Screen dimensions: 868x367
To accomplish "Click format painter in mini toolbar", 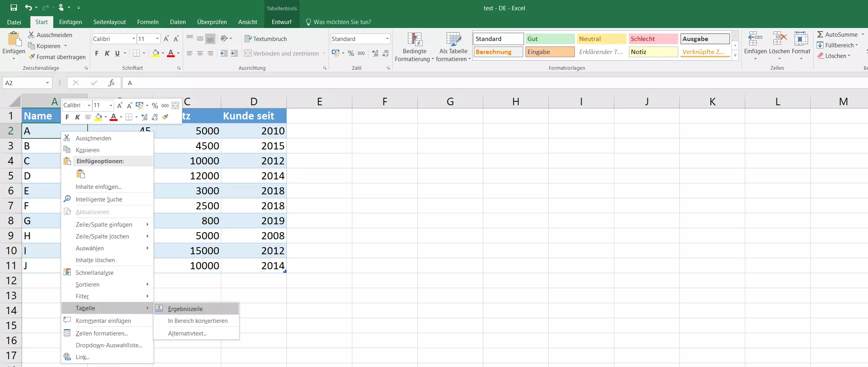I will [165, 117].
